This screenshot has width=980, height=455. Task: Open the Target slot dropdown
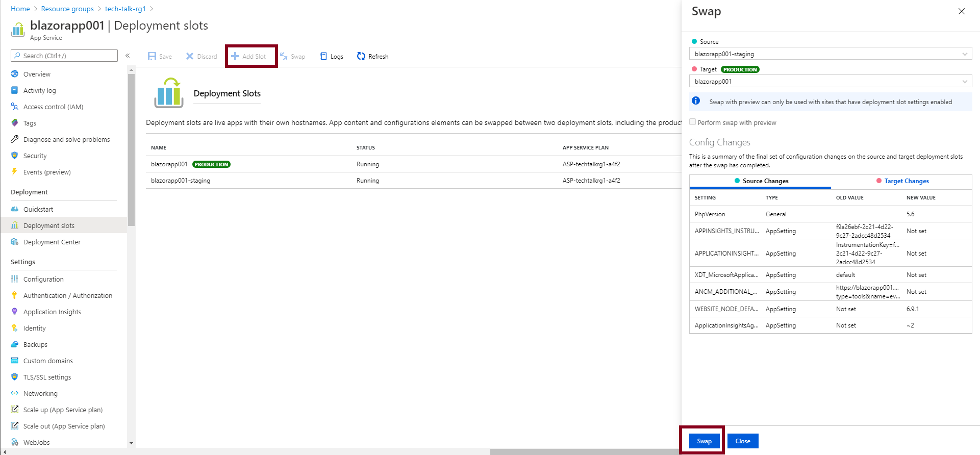point(831,81)
